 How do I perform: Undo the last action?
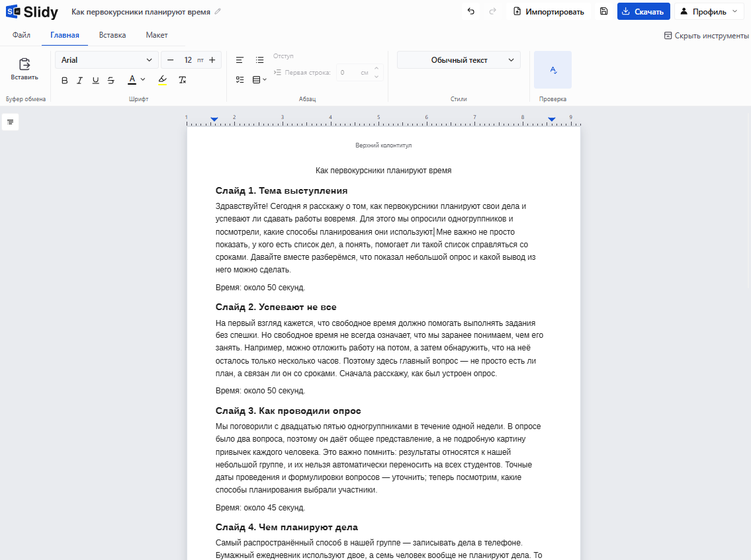pos(471,11)
